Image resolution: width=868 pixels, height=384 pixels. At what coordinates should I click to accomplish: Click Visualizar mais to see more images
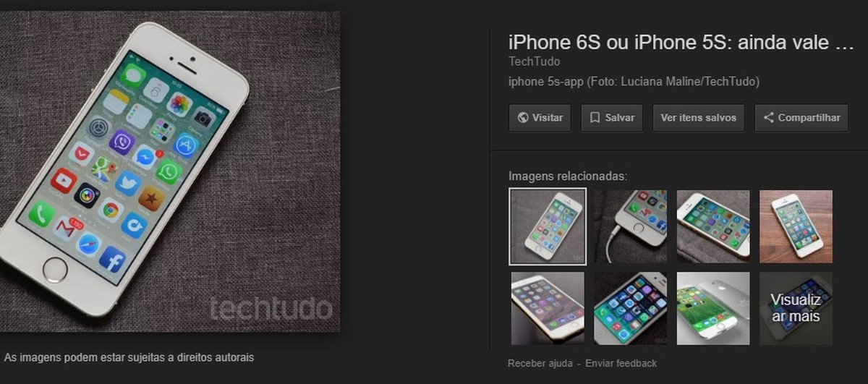click(x=796, y=308)
